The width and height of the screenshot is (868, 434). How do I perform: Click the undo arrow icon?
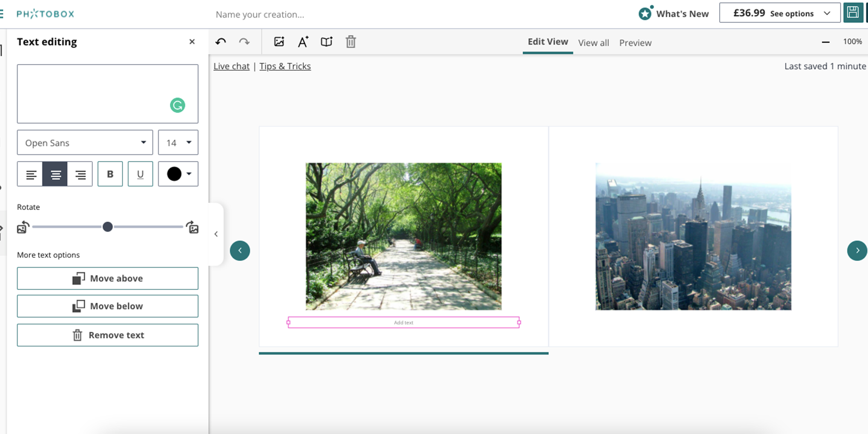click(221, 42)
